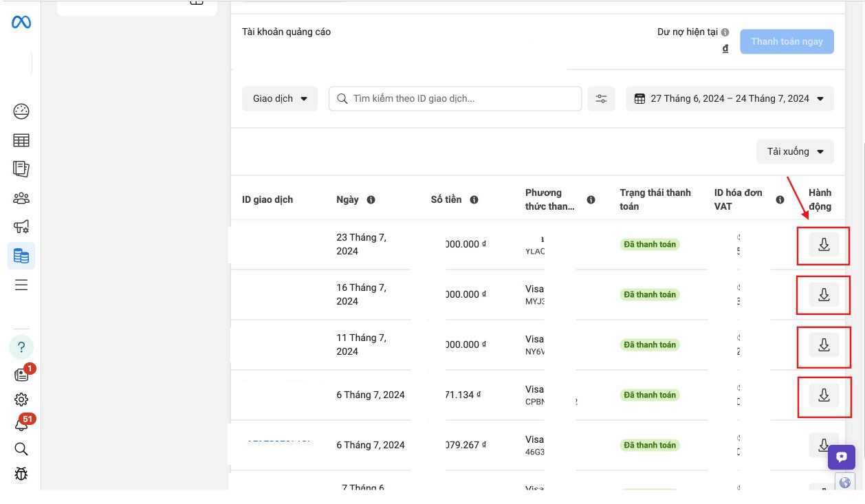Click the date cell 23 Tháng 7, 2024
The height and width of the screenshot is (504, 865).
[x=362, y=244]
